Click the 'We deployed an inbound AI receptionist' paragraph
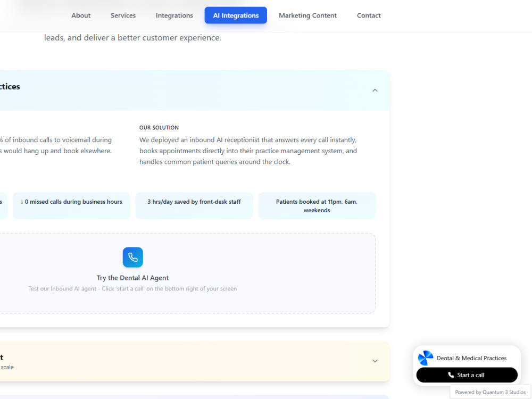Screen dimensions: 532x399 tap(248, 151)
